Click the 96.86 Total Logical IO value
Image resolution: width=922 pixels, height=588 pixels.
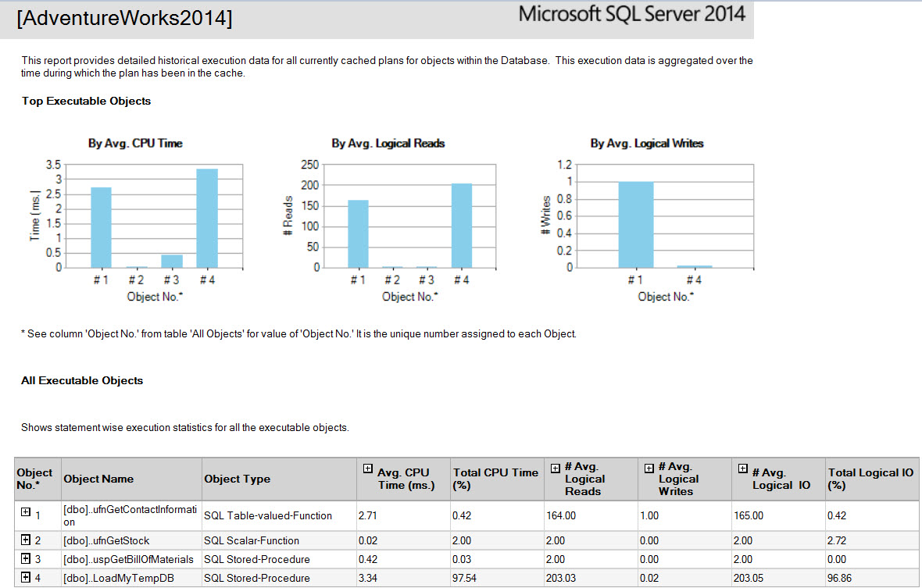pyautogui.click(x=839, y=578)
